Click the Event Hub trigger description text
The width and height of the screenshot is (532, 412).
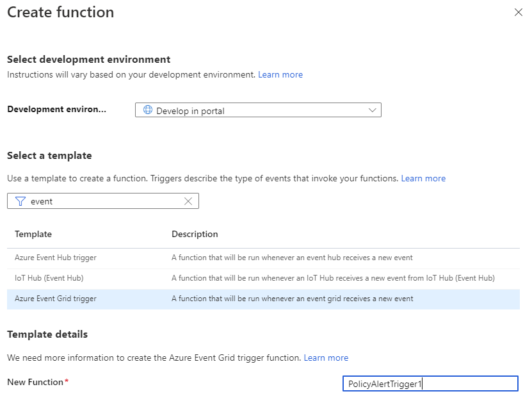[x=292, y=258]
